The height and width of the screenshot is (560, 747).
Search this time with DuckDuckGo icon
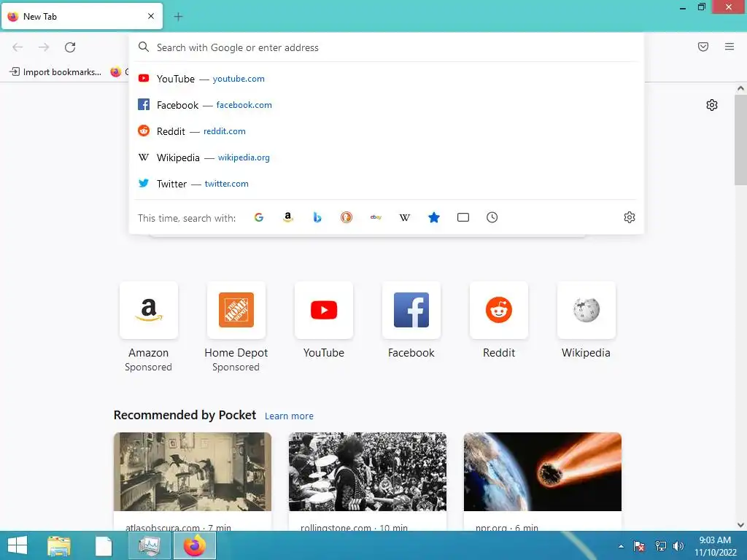click(x=347, y=217)
